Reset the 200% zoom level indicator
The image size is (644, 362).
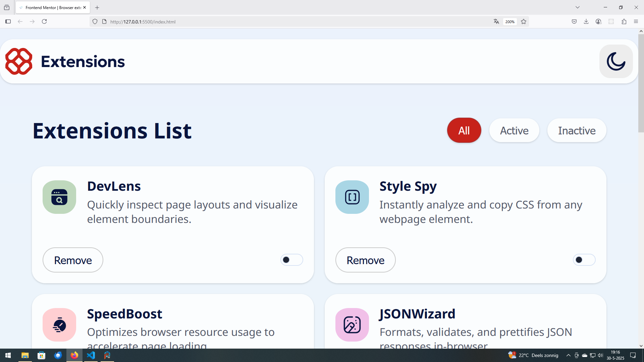509,21
